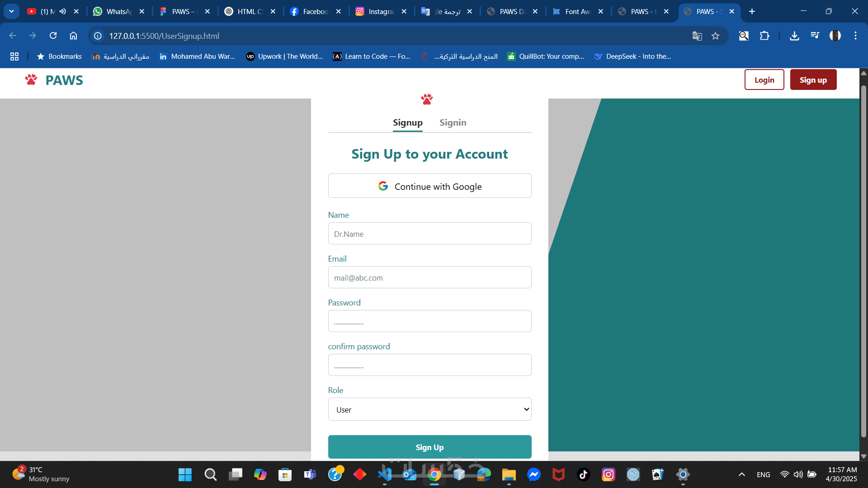Open the Chrome three-dot menu
Screen dimensions: 868x488
(855, 36)
